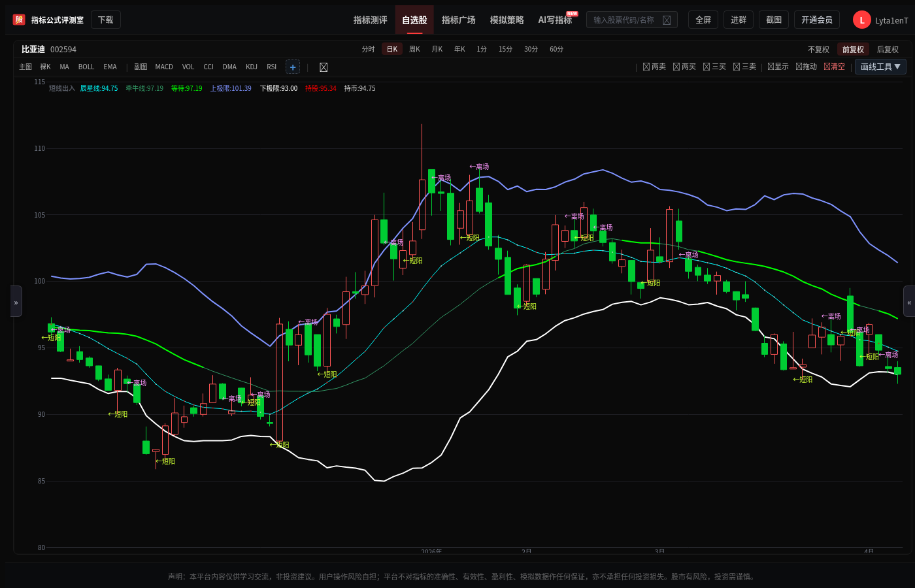
Task: Select 后复权 price adjustment
Action: [888, 50]
